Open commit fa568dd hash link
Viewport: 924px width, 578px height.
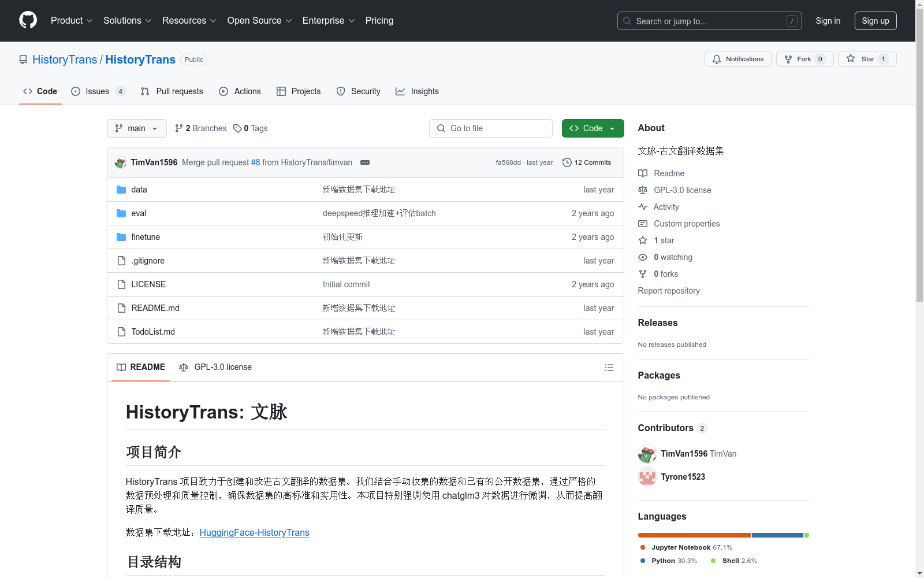pos(508,162)
